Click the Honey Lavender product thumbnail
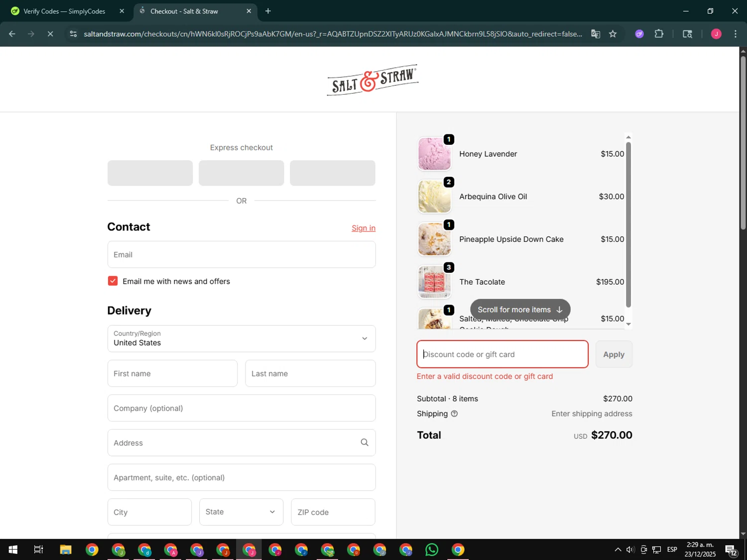Image resolution: width=747 pixels, height=560 pixels. click(x=434, y=154)
